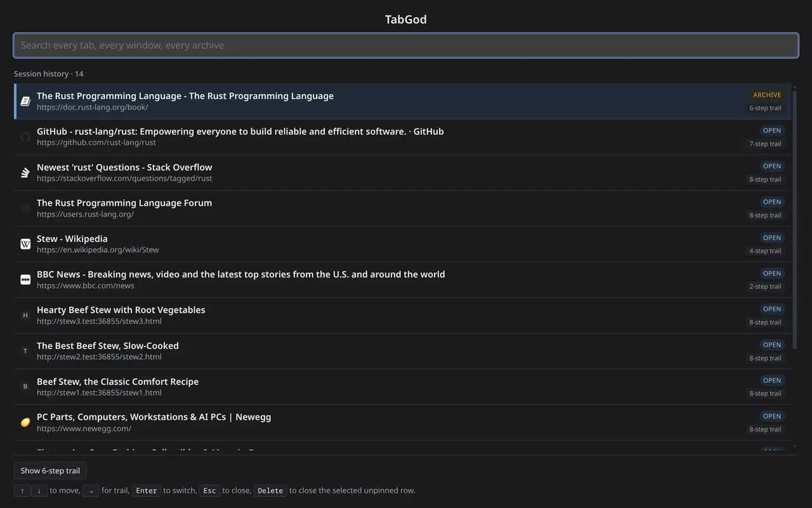Image resolution: width=812 pixels, height=508 pixels.
Task: Select Beef Stew, the Classic Comfort Recipe title
Action: coord(118,382)
